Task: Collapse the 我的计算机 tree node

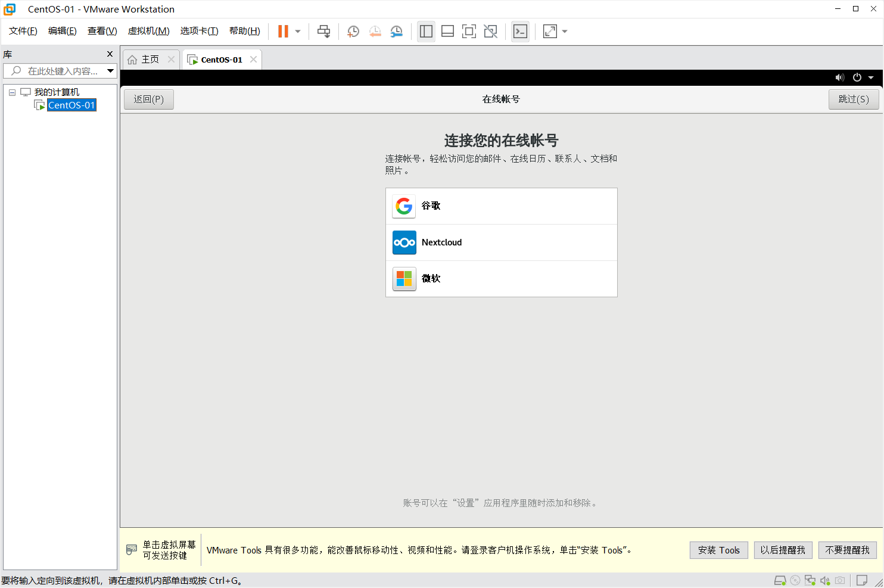Action: click(11, 92)
